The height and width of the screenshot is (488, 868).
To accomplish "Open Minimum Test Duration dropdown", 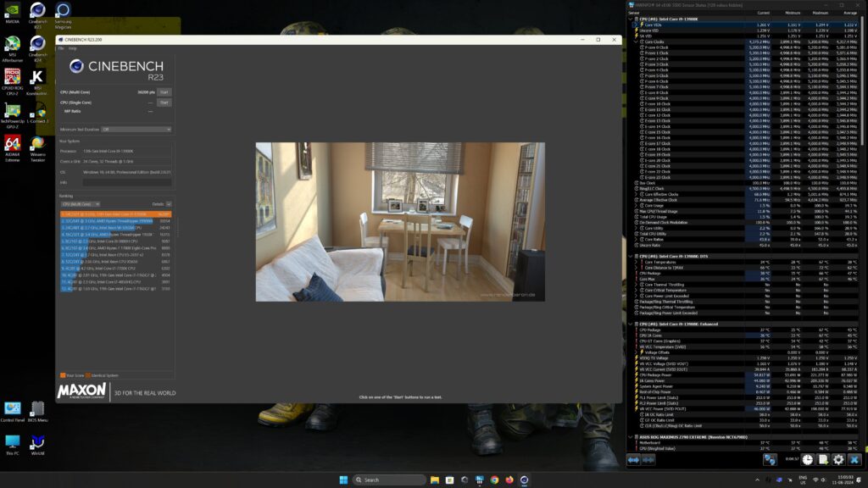I will pos(136,130).
